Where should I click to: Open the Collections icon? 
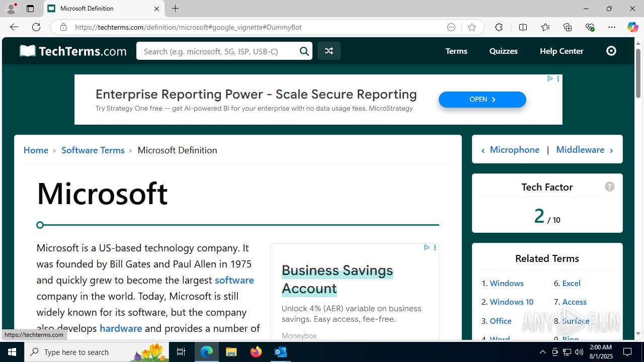(x=568, y=27)
